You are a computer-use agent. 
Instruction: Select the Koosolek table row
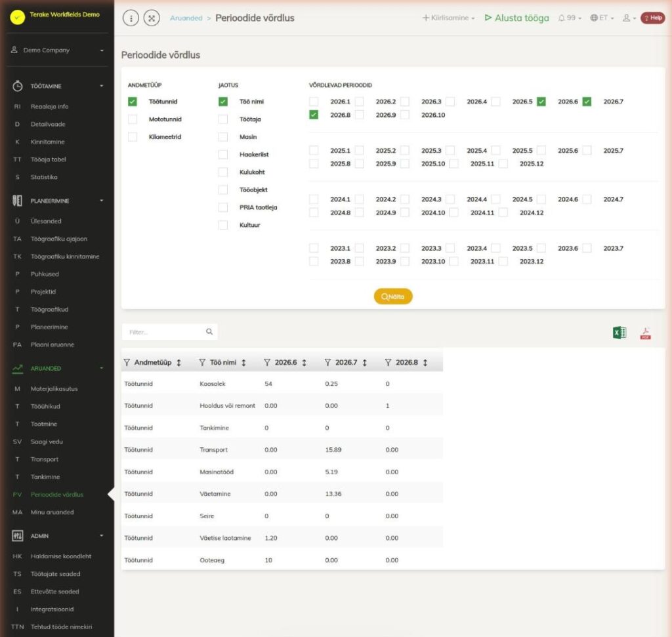(x=282, y=384)
